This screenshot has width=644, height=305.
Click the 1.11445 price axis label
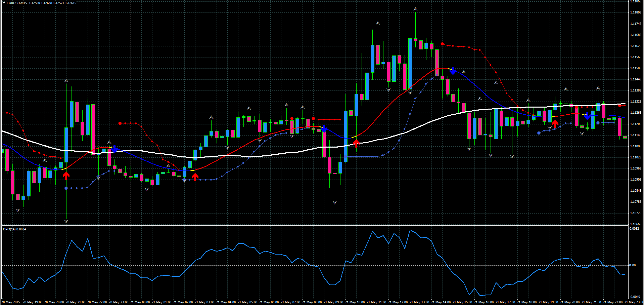point(635,79)
